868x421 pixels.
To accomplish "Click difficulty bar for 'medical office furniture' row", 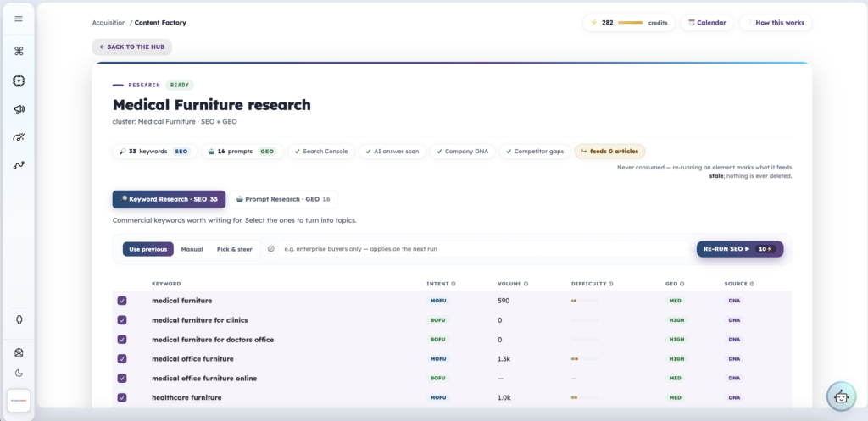I will [585, 358].
